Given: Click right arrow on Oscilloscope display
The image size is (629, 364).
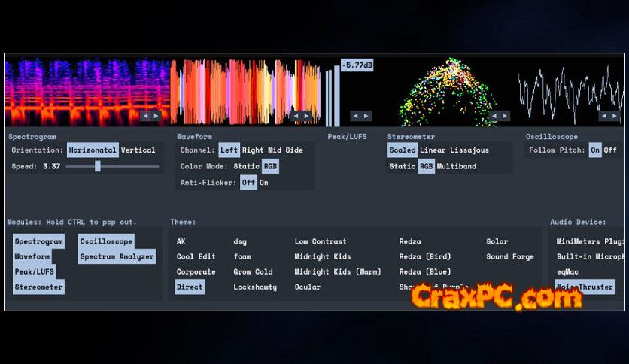Looking at the screenshot, I should 615,116.
